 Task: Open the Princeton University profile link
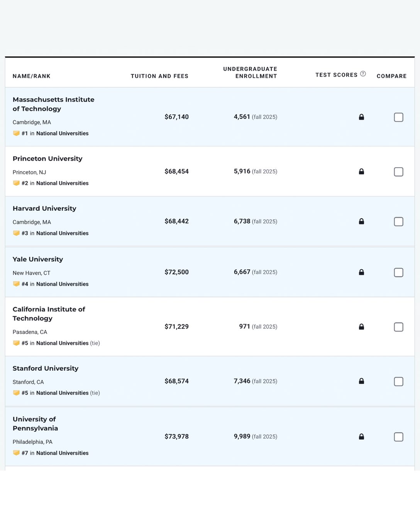(47, 159)
